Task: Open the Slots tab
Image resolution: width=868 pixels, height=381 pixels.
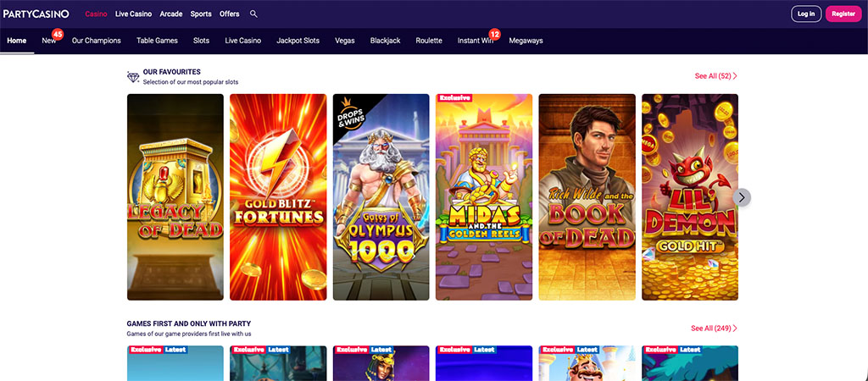Action: (x=202, y=41)
